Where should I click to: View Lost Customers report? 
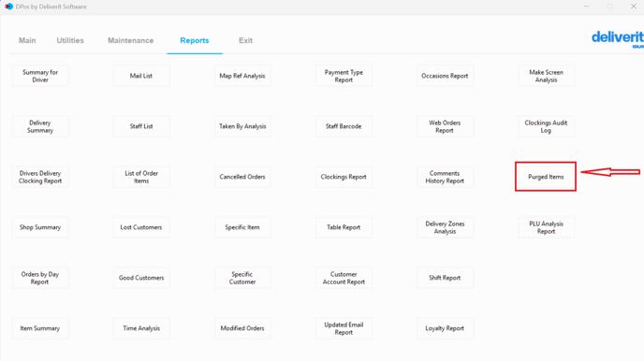coord(141,227)
